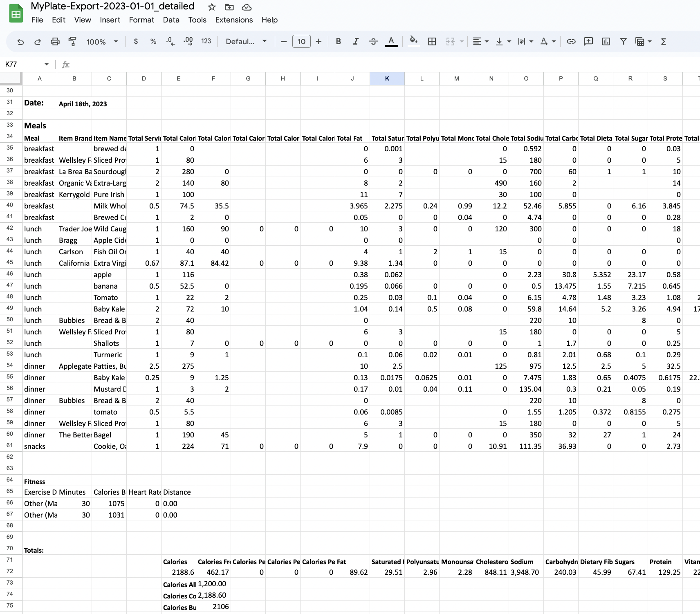Check cloud document status icon

(x=247, y=7)
